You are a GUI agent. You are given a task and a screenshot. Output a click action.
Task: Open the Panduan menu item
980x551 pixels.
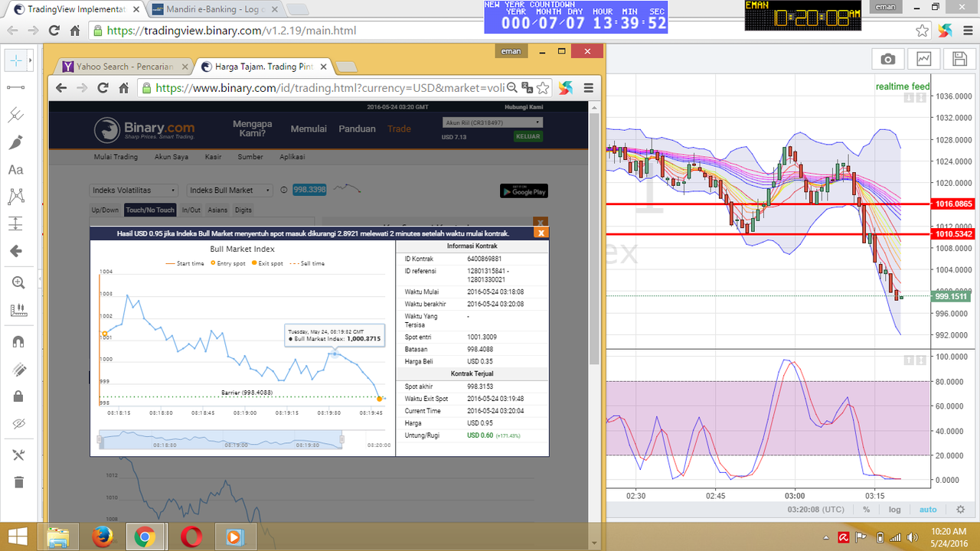click(358, 129)
